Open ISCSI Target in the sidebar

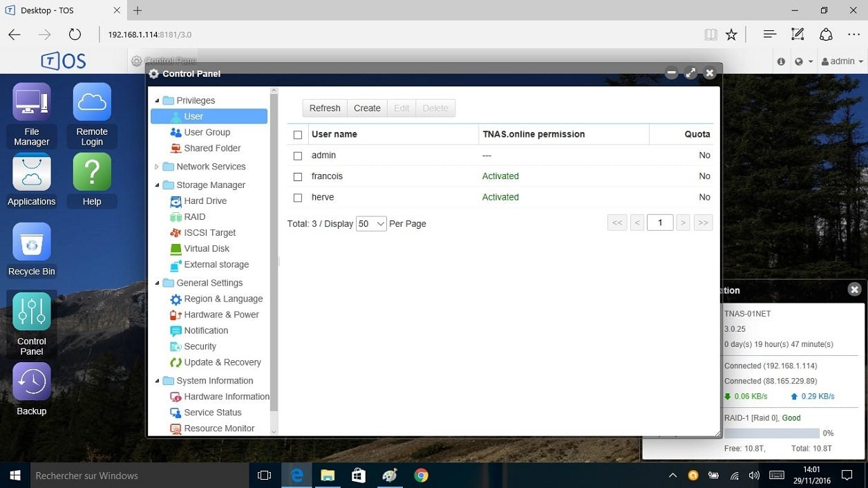click(x=210, y=232)
